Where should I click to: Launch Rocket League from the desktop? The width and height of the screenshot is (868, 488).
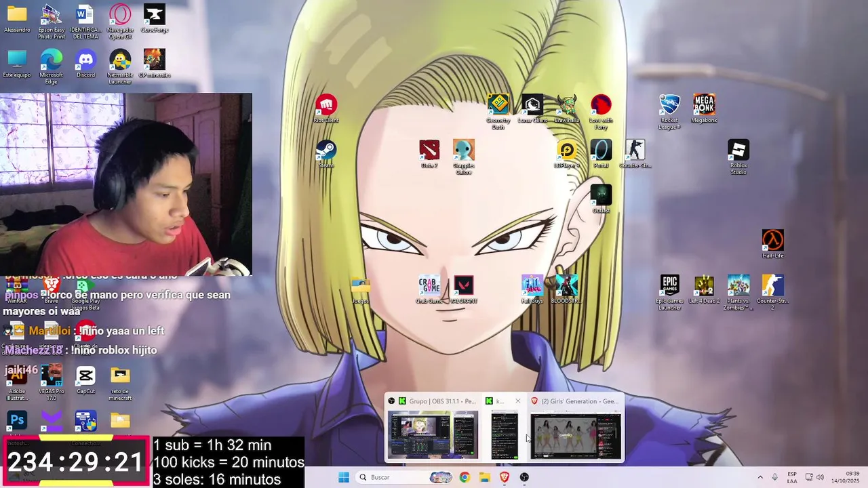point(669,111)
